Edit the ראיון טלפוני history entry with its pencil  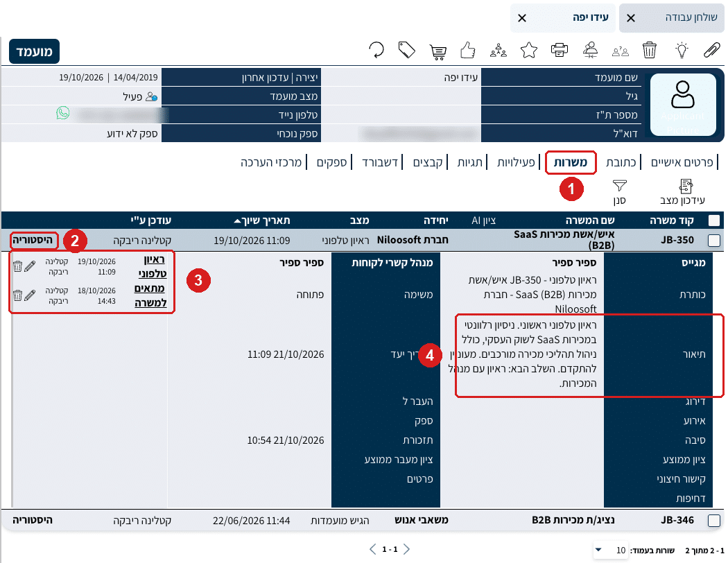[x=31, y=266]
